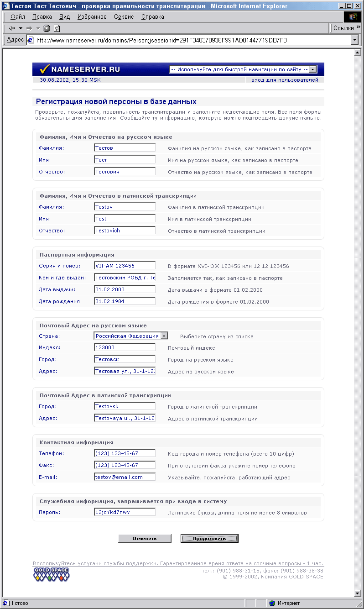Click the Latin patronymic field containing Testovich
364x609 pixels.
pos(125,231)
